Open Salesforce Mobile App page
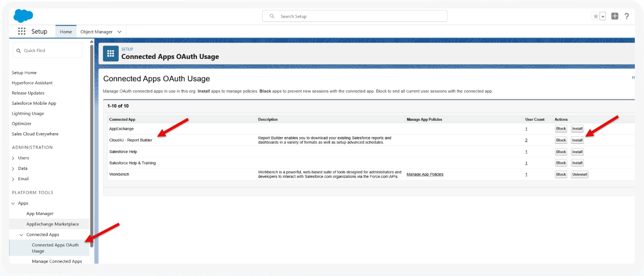 [34, 103]
